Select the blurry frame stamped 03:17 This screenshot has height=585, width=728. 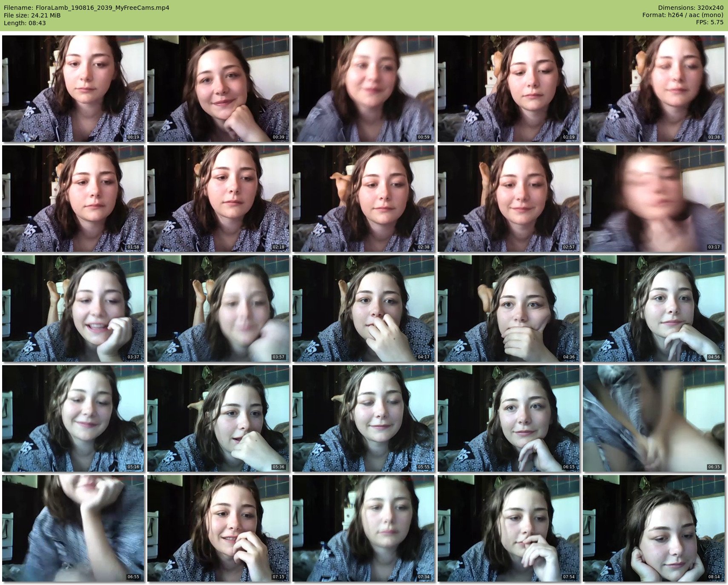(x=653, y=199)
